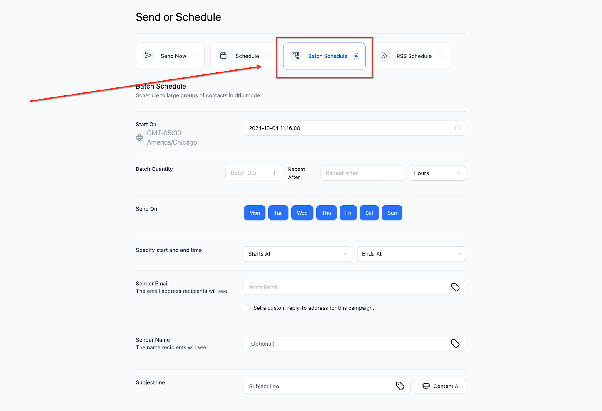Toggle the Mon day button
Viewport: 602px width, 411px height.
pyautogui.click(x=255, y=213)
